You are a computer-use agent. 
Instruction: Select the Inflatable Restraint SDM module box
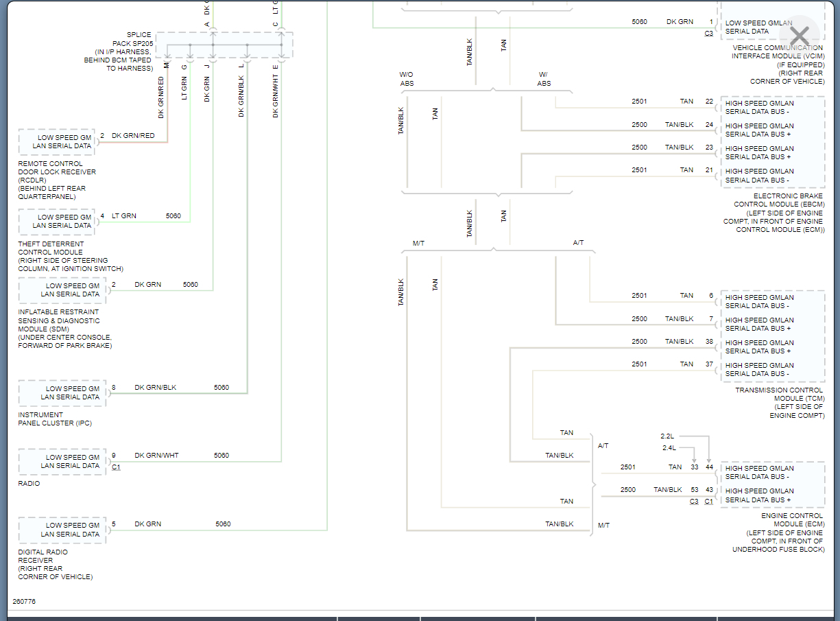point(62,290)
